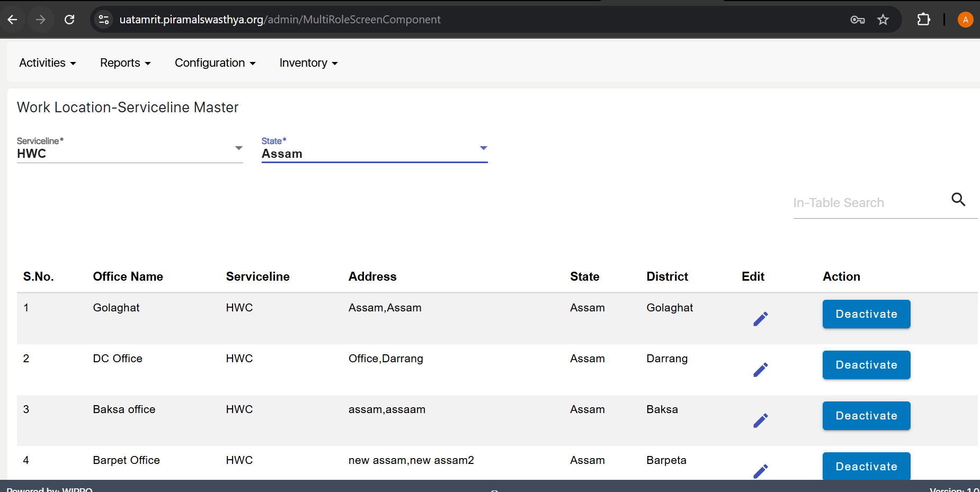Reload the page using browser refresh
980x492 pixels.
pos(69,20)
